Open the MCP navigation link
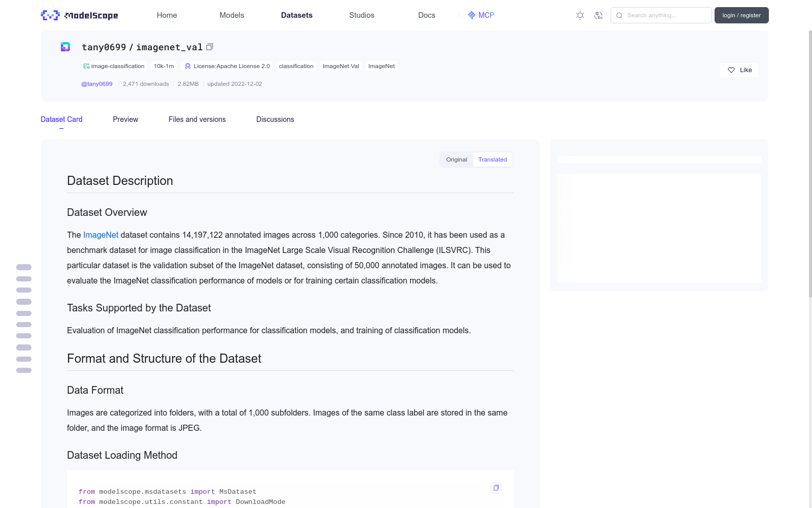The height and width of the screenshot is (508, 812). pos(481,15)
